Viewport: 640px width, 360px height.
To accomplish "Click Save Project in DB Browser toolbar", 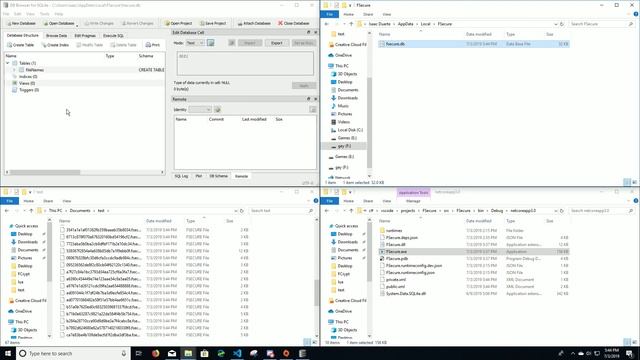I will pyautogui.click(x=213, y=23).
